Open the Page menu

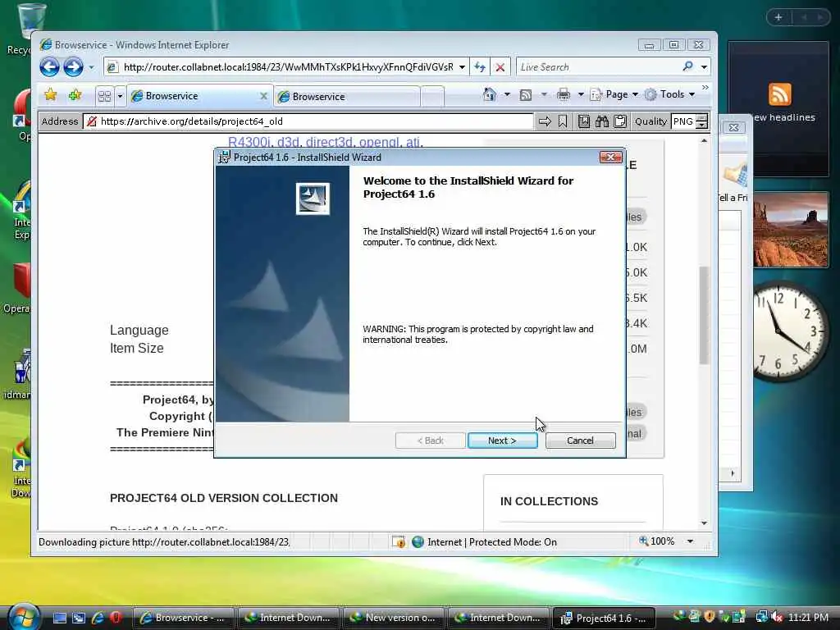coord(614,95)
